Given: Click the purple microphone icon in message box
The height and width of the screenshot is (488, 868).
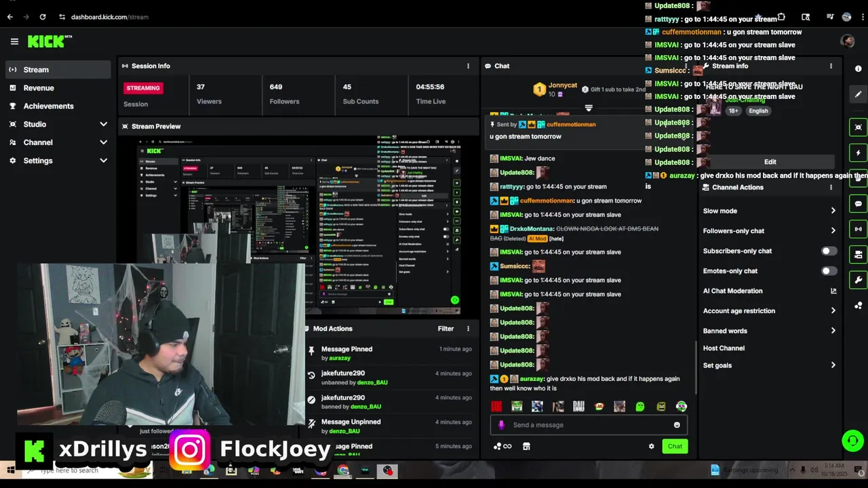Looking at the screenshot, I should 501,425.
